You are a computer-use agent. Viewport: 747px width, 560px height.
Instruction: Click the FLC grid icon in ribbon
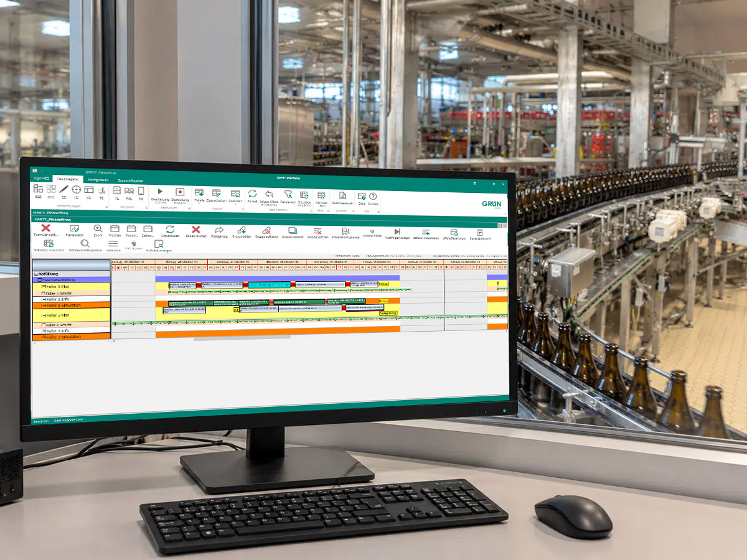[x=39, y=189]
